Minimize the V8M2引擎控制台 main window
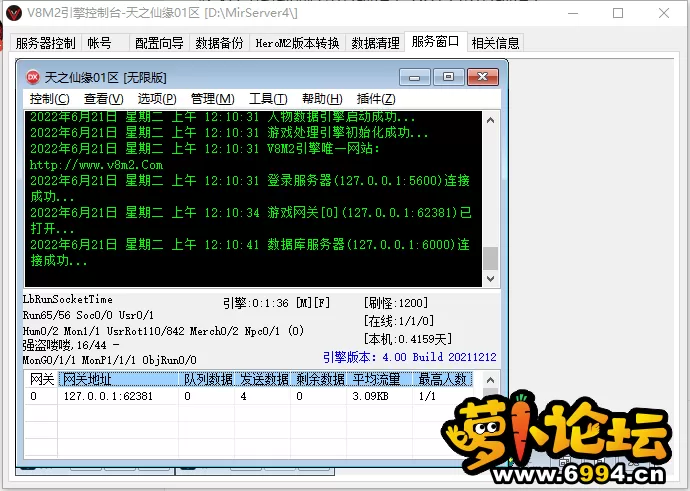The height and width of the screenshot is (491, 690). 573,13
